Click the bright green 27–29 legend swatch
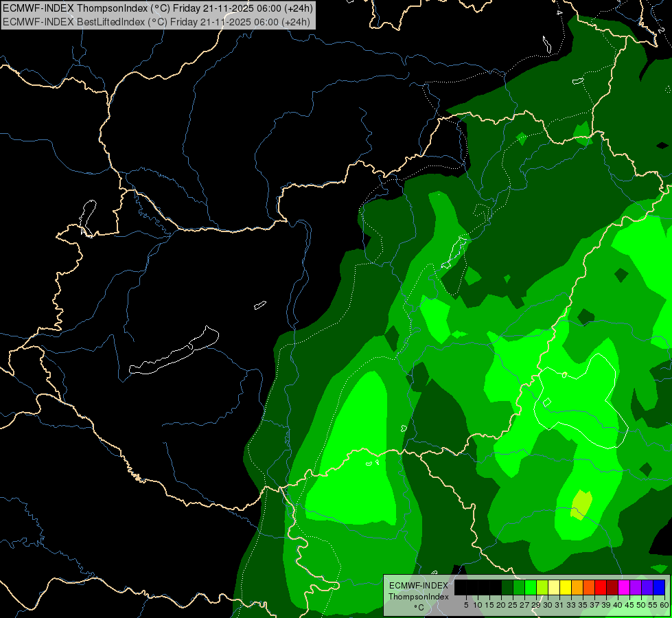Image resolution: width=672 pixels, height=618 pixels. (x=531, y=587)
